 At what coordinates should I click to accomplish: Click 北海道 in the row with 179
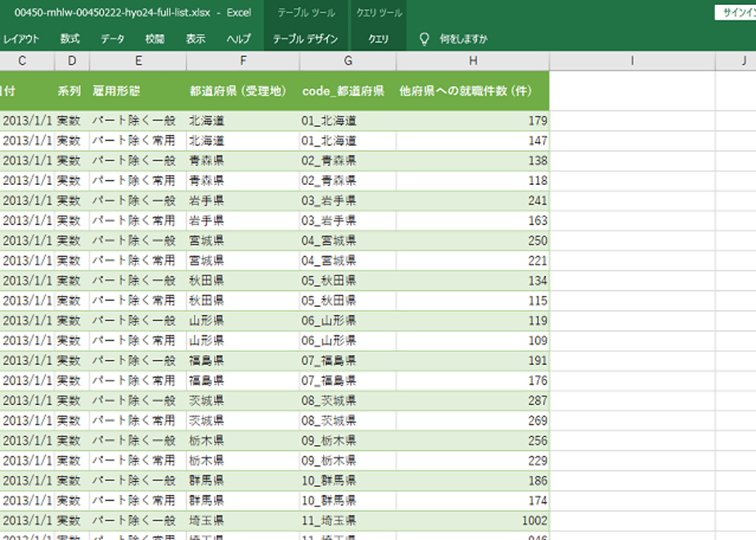[243, 120]
